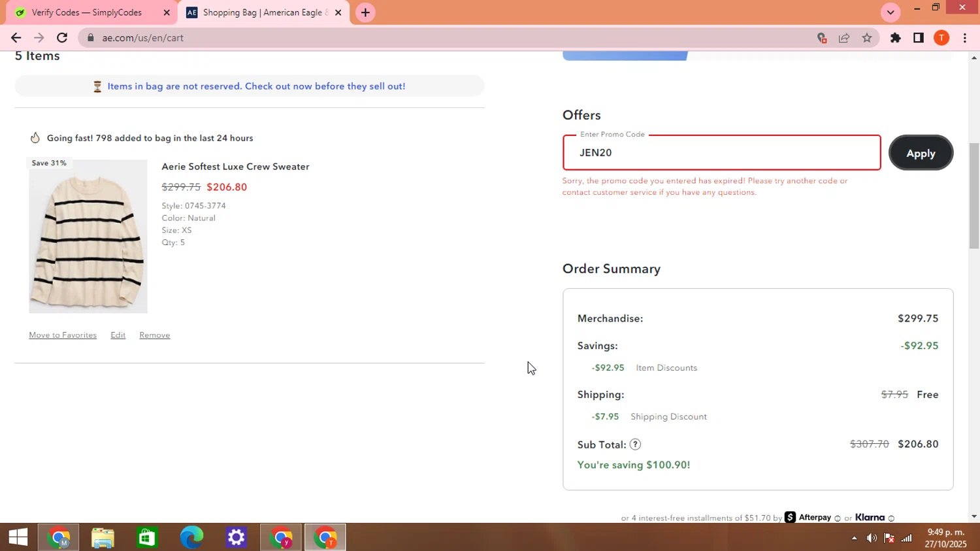Open new browser tab with plus
The width and height of the screenshot is (980, 551).
coord(365,12)
